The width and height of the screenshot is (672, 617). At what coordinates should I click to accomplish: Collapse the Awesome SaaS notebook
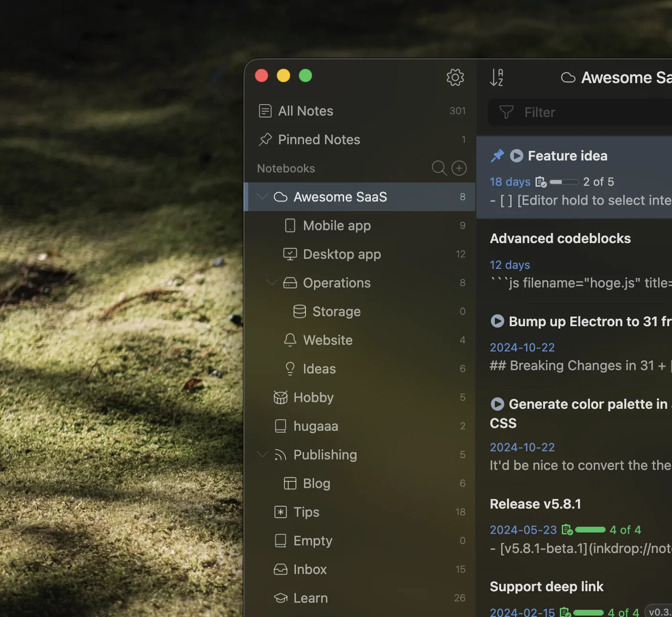[262, 196]
